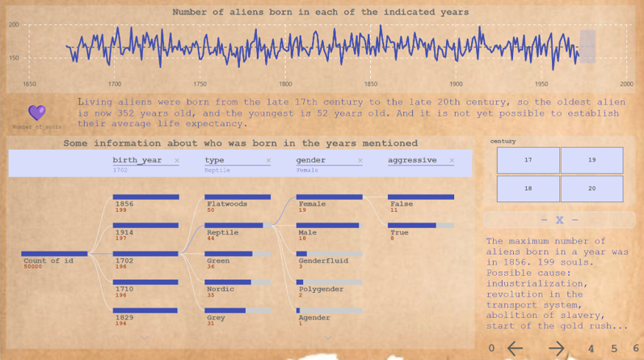Remove the aggressive level with its X

(452, 160)
